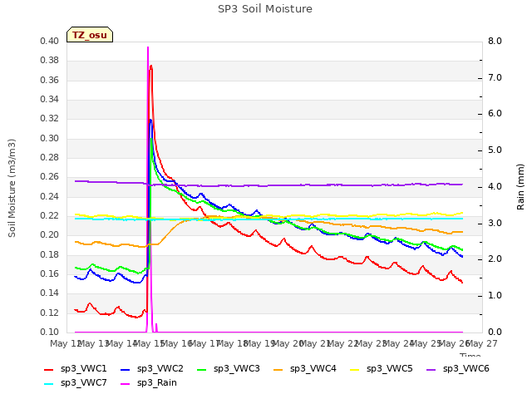Click the TZ_osu annotation label
Viewport: 532px width, 399px height.
click(90, 35)
